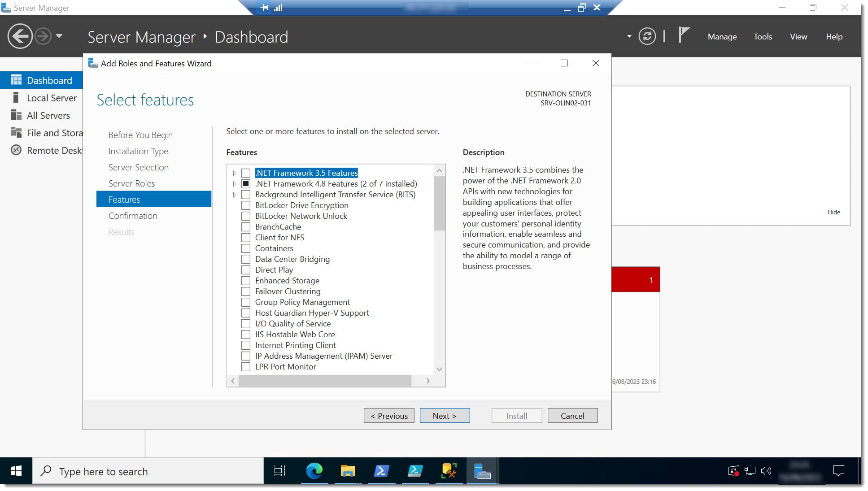Click the taskbar search box
The width and height of the screenshot is (868, 491).
coord(148,471)
